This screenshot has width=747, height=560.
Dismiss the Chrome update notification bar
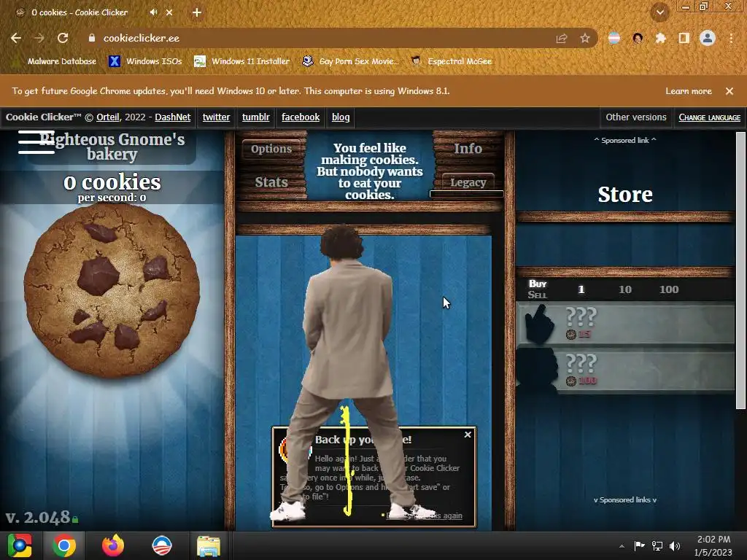tap(729, 91)
